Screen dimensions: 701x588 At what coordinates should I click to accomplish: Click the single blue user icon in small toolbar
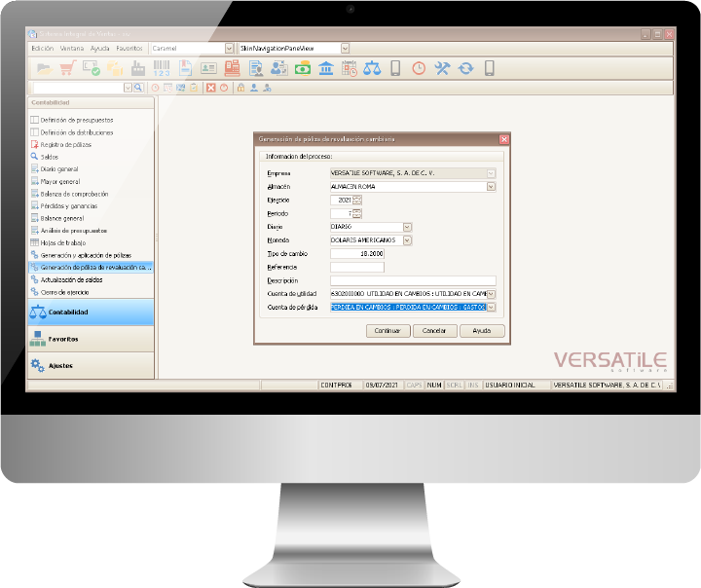tap(254, 88)
